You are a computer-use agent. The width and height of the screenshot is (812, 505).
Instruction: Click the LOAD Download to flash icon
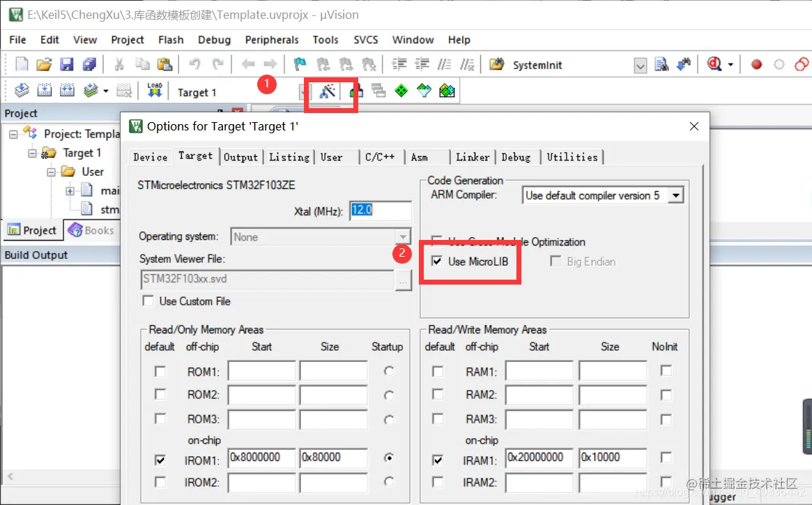click(155, 90)
